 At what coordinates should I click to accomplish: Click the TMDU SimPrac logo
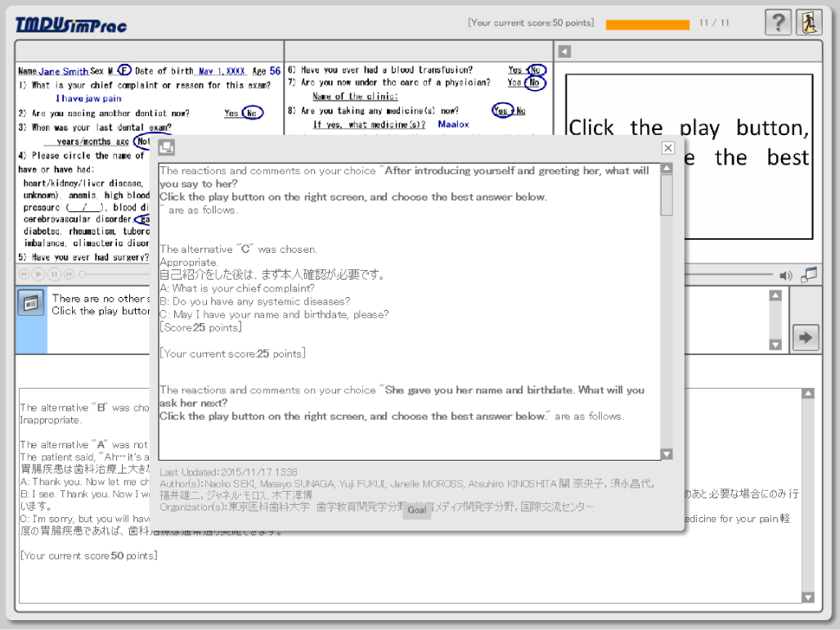71,25
